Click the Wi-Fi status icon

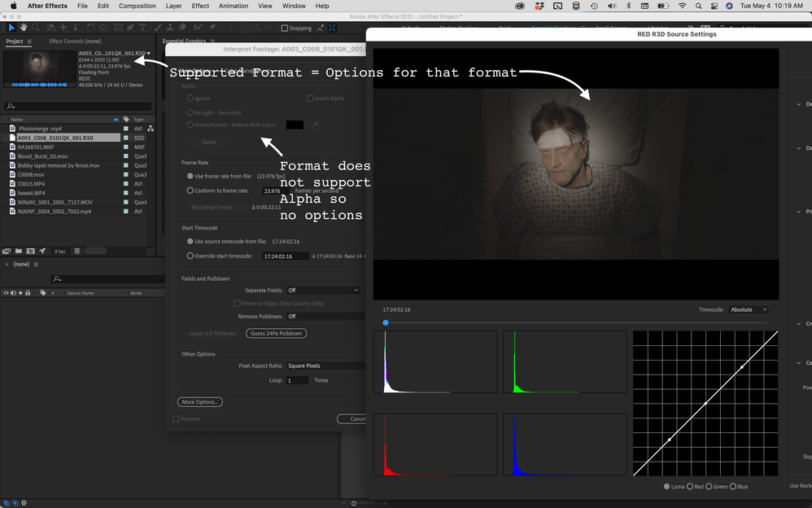point(683,6)
